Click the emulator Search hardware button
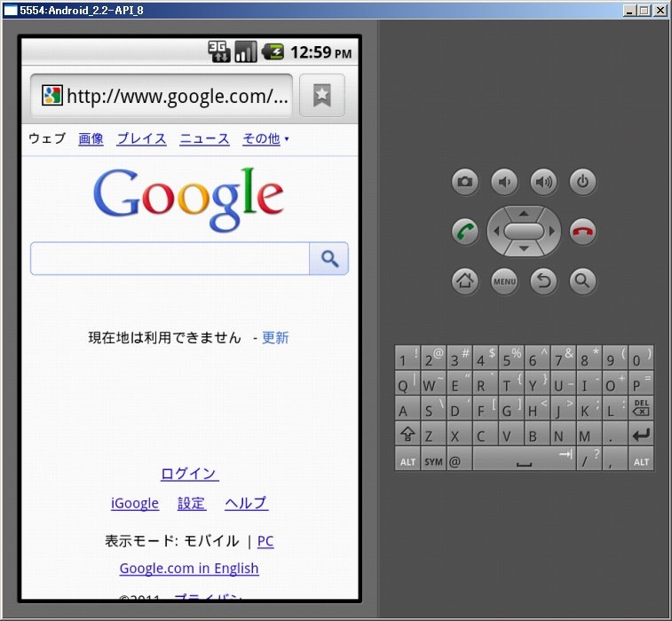Screen dimensions: 672x621 pyautogui.click(x=582, y=281)
